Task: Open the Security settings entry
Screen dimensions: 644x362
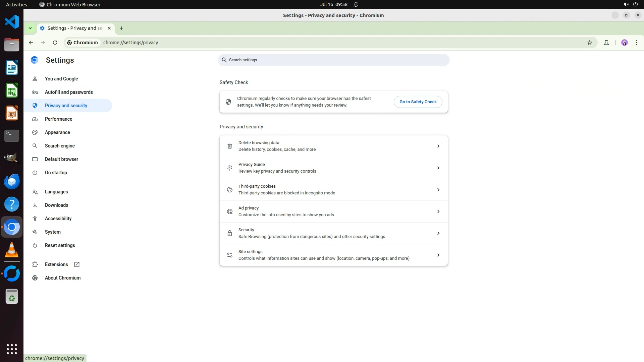Action: tap(333, 233)
